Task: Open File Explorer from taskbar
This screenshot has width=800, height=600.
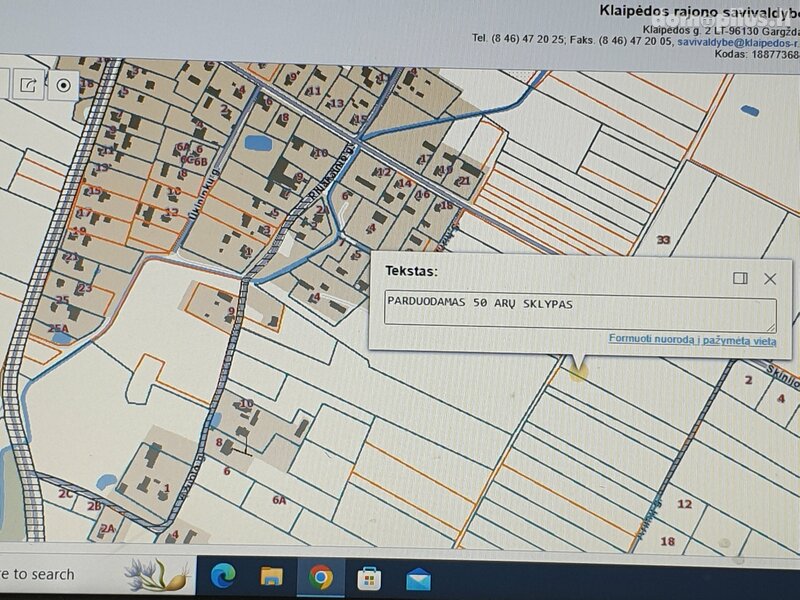Action: click(271, 577)
